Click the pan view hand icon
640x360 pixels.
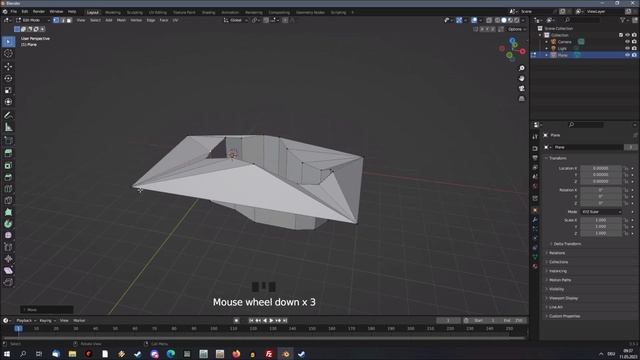pyautogui.click(x=522, y=78)
